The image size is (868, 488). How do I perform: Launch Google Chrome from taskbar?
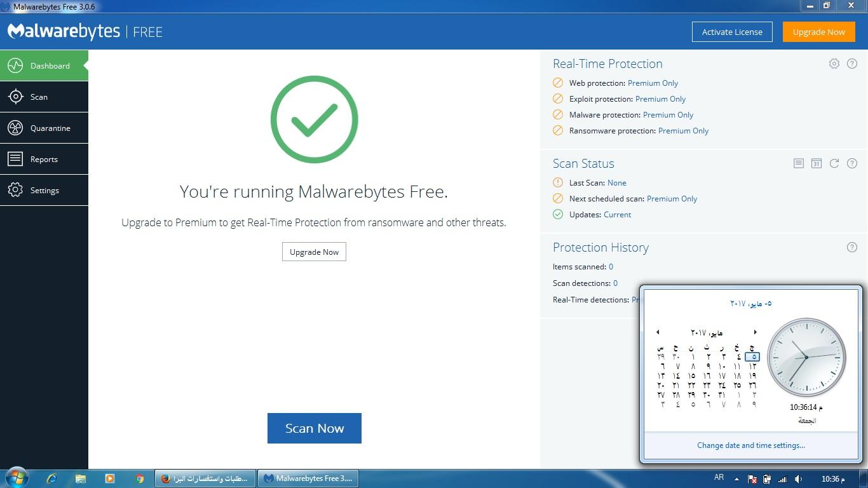pyautogui.click(x=140, y=478)
